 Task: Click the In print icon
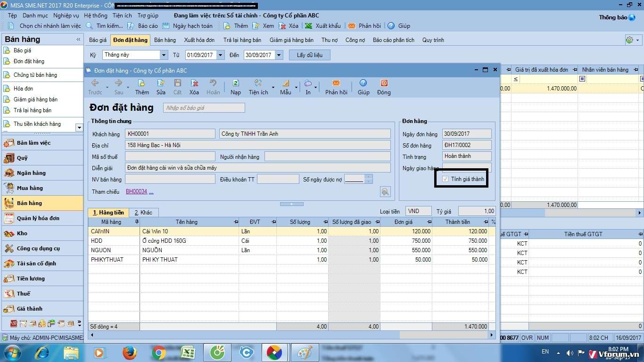click(308, 84)
